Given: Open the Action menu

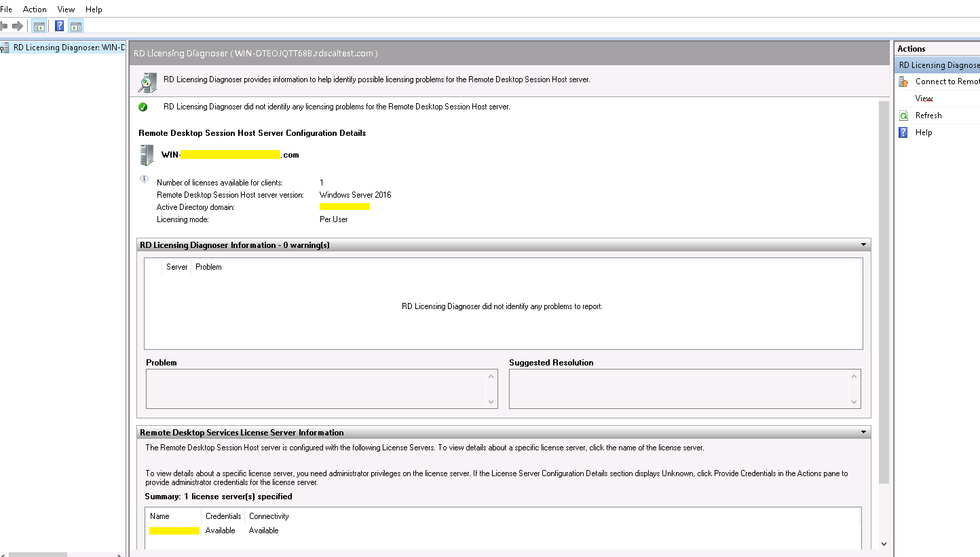Looking at the screenshot, I should click(35, 10).
